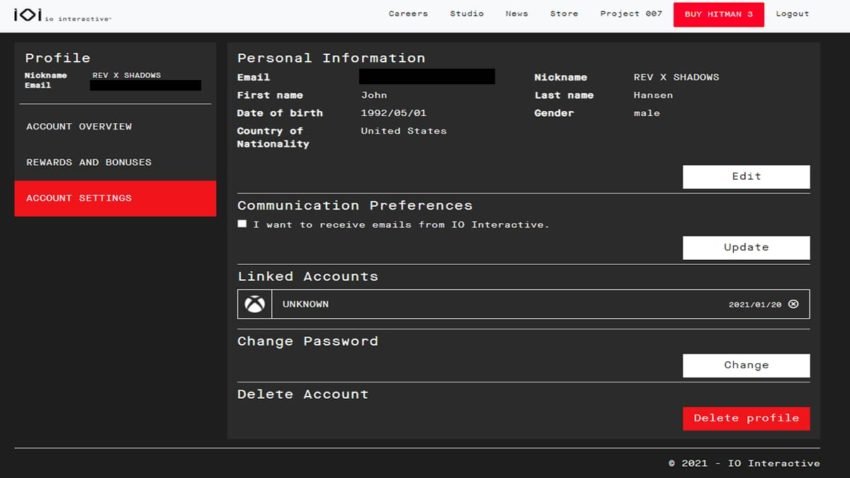This screenshot has width=850, height=478.
Task: Click the sidebar nickname REV X SHADOWS
Action: (x=126, y=75)
